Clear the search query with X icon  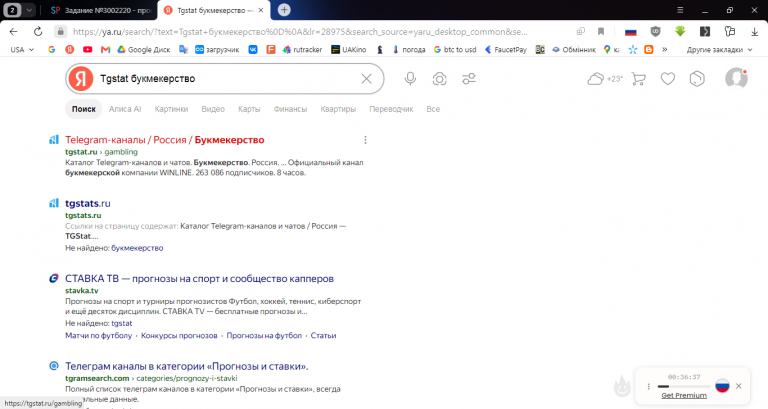(x=366, y=78)
